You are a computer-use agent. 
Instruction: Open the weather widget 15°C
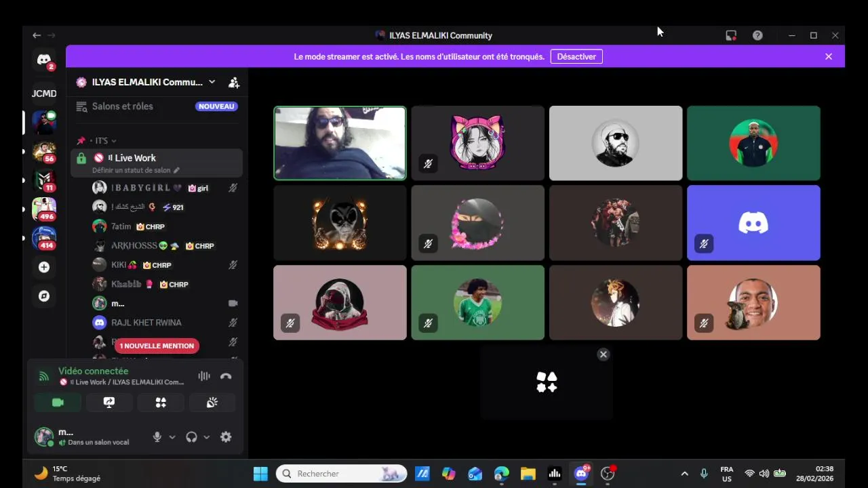pyautogui.click(x=68, y=473)
